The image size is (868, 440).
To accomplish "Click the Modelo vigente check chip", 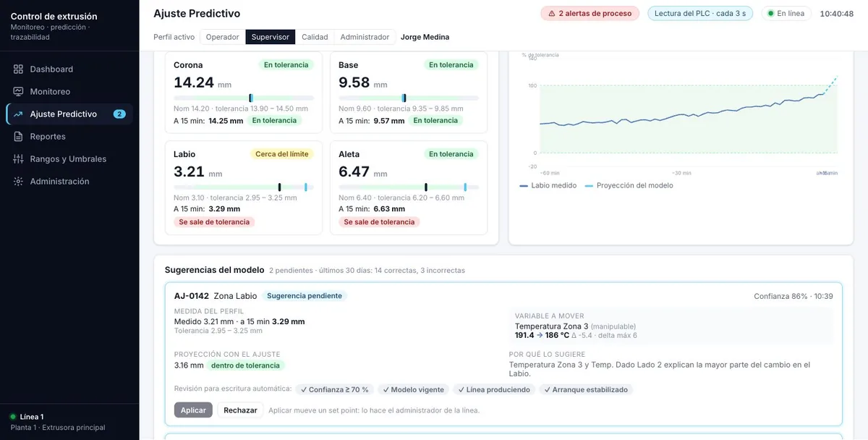I will (413, 389).
